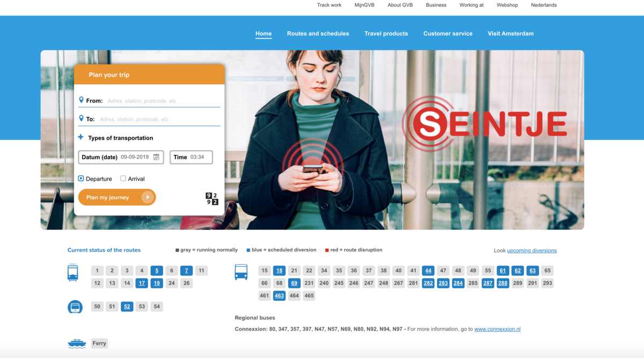Switch language to Nederlands
This screenshot has height=358, width=644.
pyautogui.click(x=544, y=5)
